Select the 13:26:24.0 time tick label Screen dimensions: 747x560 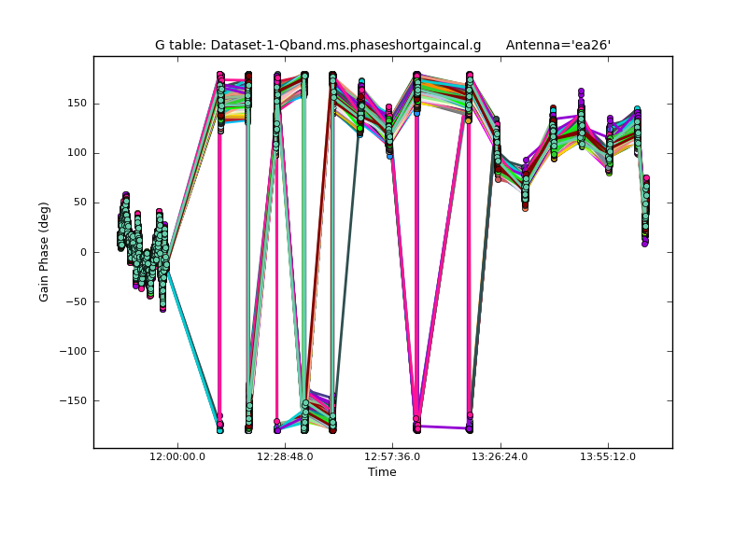(500, 456)
